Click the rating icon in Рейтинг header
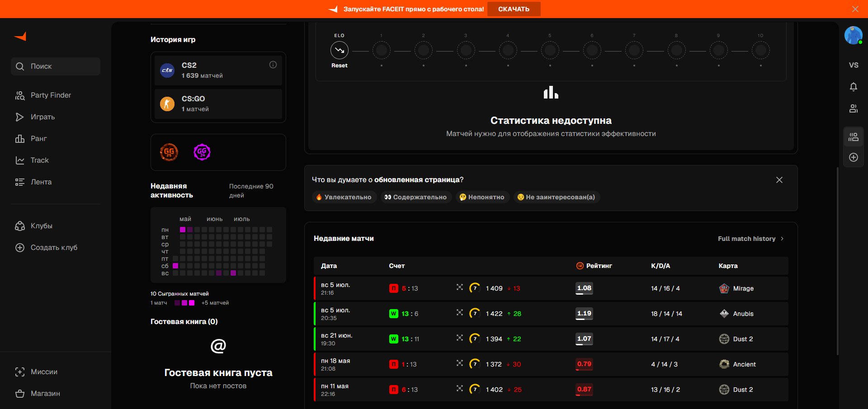This screenshot has height=409, width=868. coord(580,266)
